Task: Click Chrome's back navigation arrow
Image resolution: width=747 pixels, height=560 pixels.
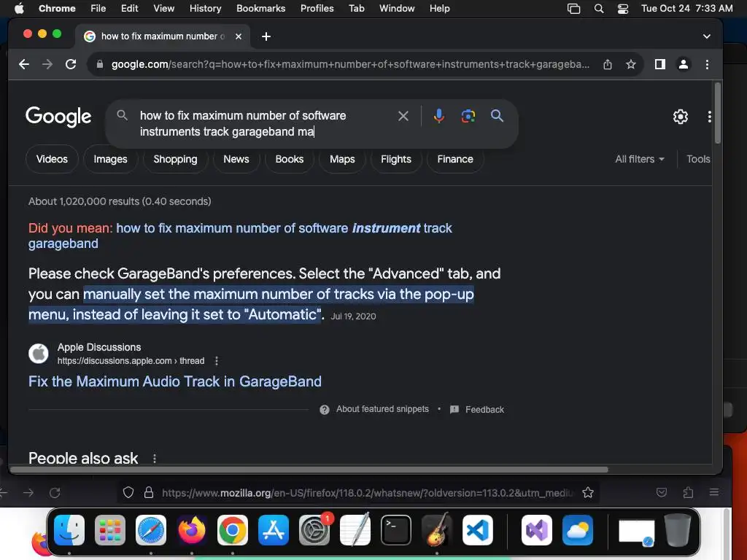Action: tap(24, 64)
